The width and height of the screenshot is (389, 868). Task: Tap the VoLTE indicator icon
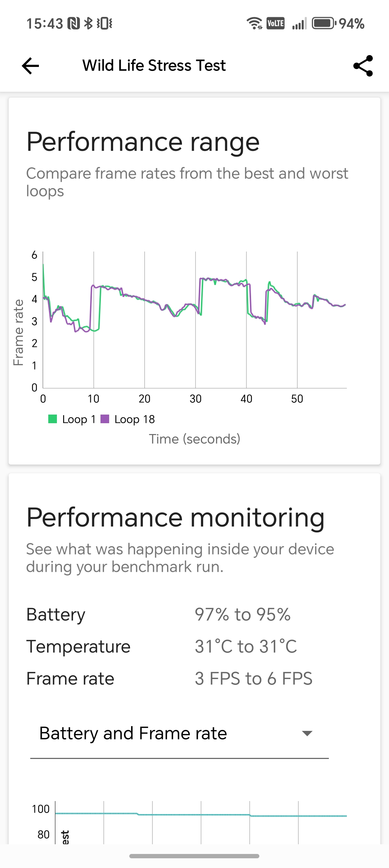point(276,24)
